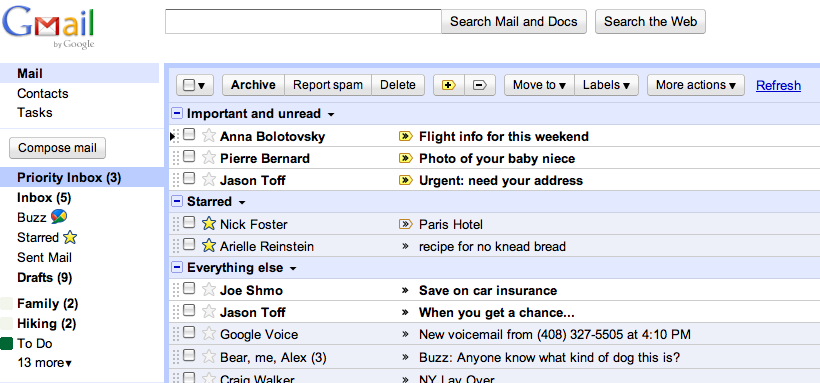Select the Joe Shmo email checkbox
The width and height of the screenshot is (820, 383).
point(189,288)
